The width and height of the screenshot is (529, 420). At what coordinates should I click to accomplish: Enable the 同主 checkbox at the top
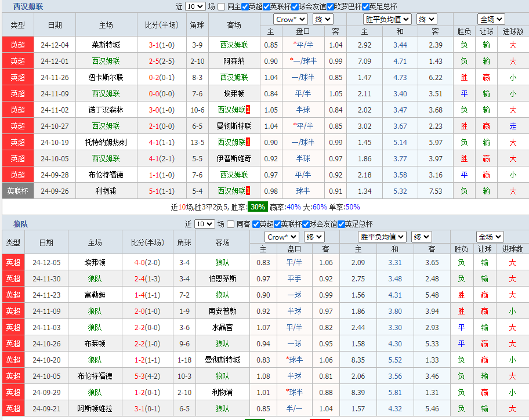(x=221, y=5)
